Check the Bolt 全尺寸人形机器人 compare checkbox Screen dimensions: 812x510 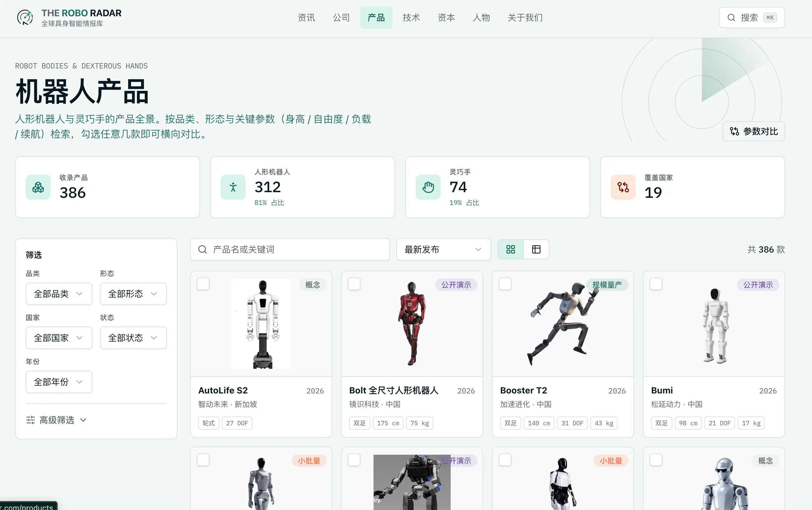tap(354, 284)
